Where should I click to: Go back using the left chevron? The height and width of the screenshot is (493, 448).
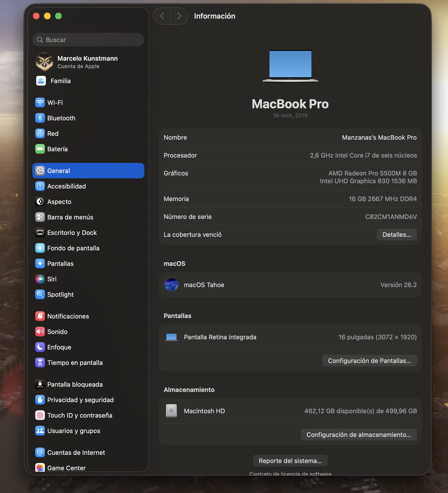click(162, 16)
